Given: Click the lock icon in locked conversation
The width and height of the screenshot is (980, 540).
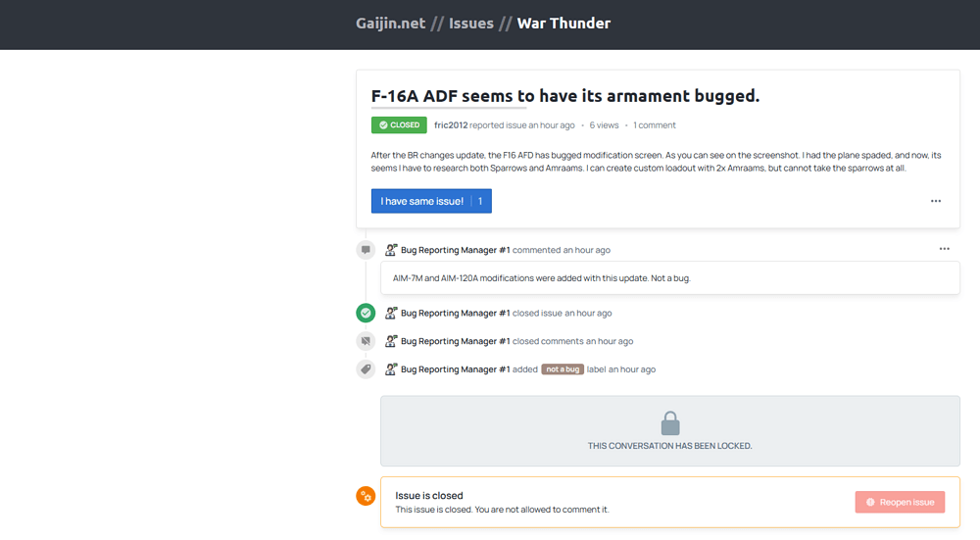Looking at the screenshot, I should click(x=670, y=423).
